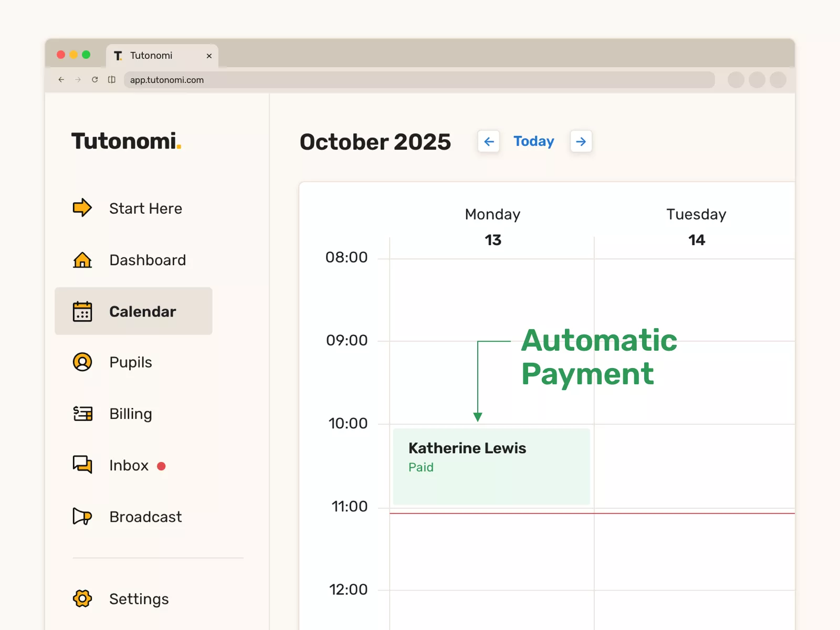
Task: Click the green macOS maximize dot
Action: (86, 55)
